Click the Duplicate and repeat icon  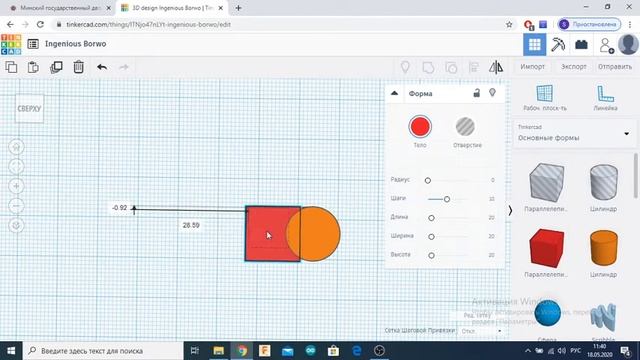[56, 67]
